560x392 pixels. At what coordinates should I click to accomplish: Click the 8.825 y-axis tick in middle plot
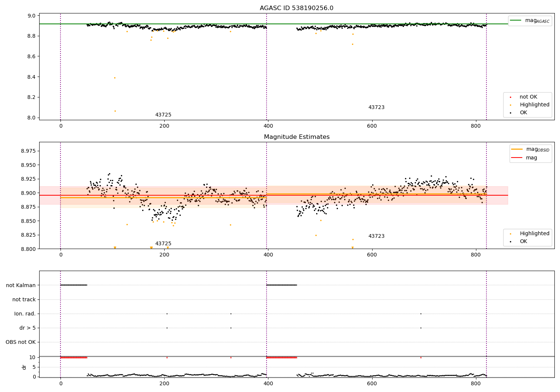coord(28,235)
